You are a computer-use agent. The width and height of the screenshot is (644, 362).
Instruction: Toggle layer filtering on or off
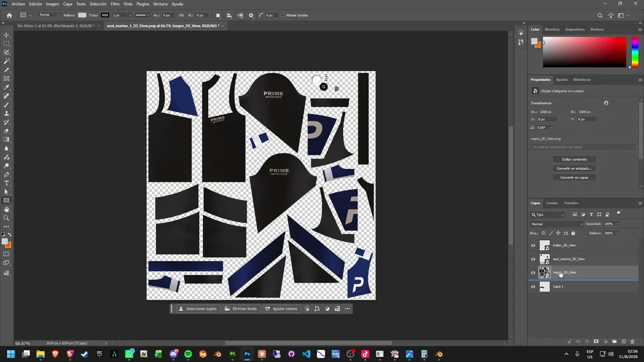pyautogui.click(x=619, y=213)
